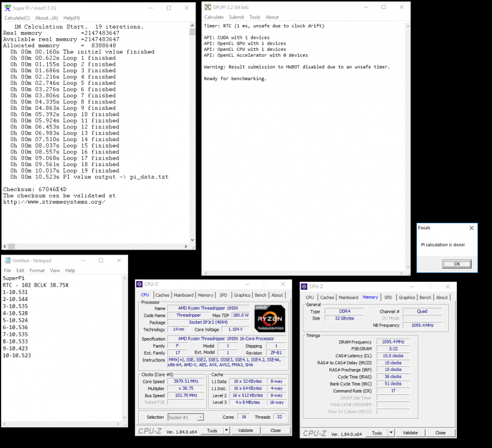Click Tools button in CPU-Z memory window

377,433
